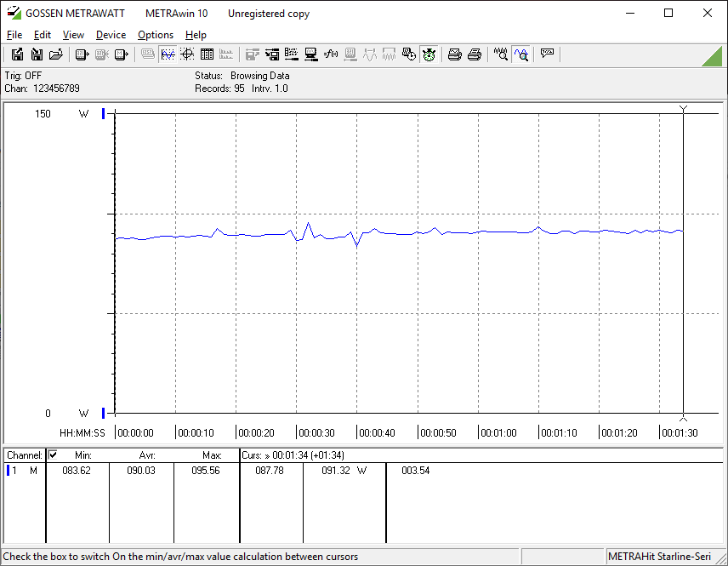Select the Y-t waveform graph view icon
This screenshot has width=728, height=566.
click(x=168, y=54)
